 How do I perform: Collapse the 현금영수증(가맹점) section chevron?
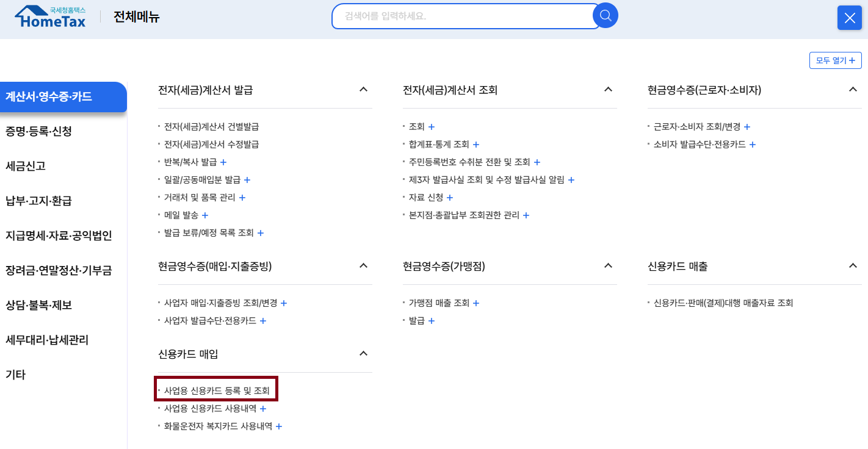(x=607, y=266)
